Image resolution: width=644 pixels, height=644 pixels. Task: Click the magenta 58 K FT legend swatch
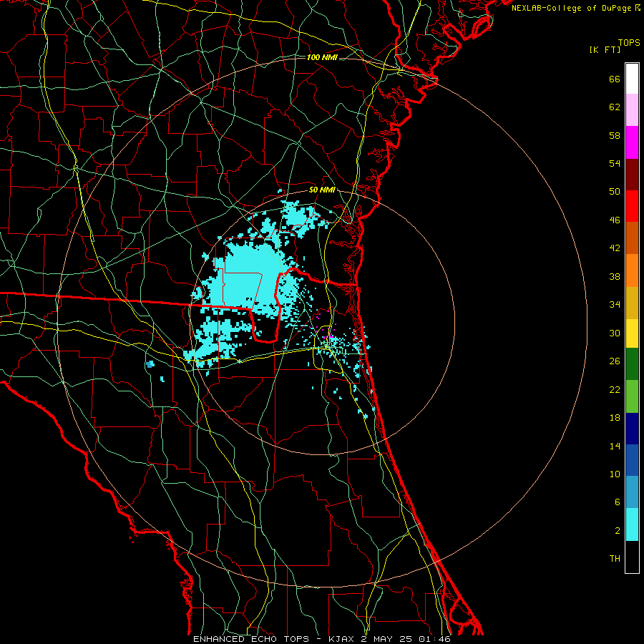pyautogui.click(x=632, y=142)
